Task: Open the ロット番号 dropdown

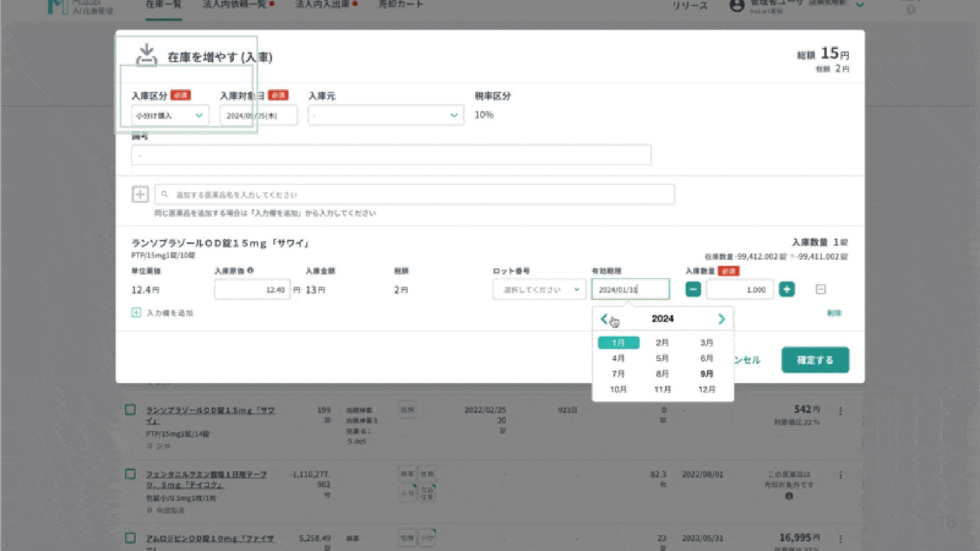Action: click(x=539, y=289)
